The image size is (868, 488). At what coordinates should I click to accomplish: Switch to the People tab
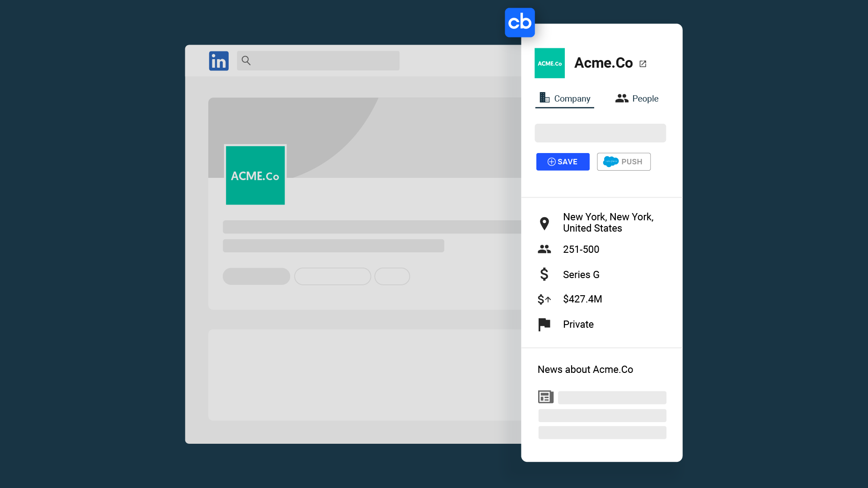tap(637, 98)
